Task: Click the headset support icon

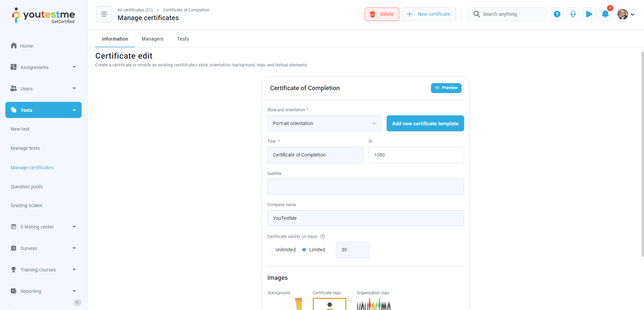Action: pos(573,14)
